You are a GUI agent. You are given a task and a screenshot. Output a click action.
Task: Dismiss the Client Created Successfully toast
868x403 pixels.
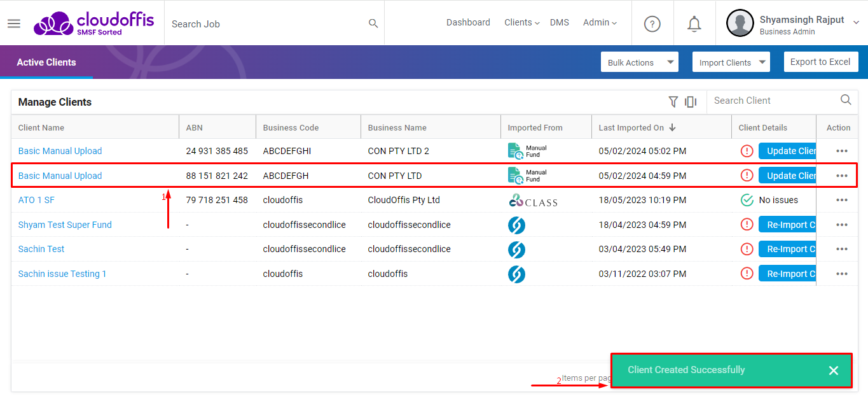pyautogui.click(x=834, y=371)
